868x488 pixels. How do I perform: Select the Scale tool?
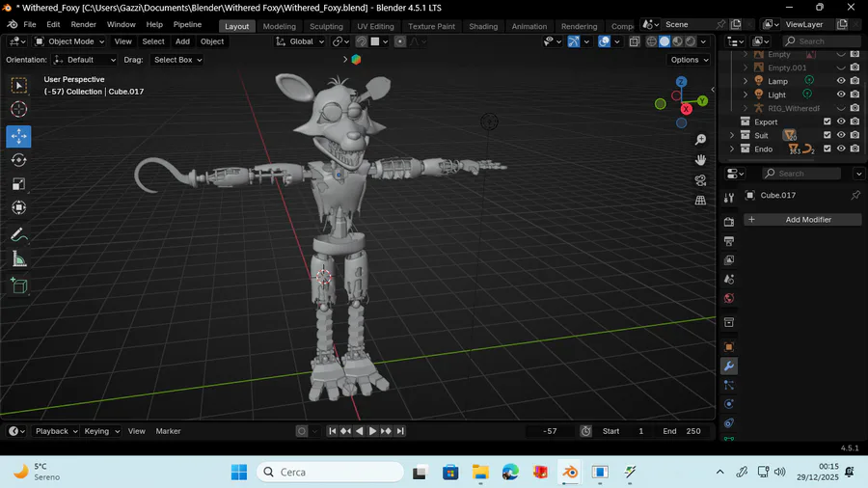18,184
